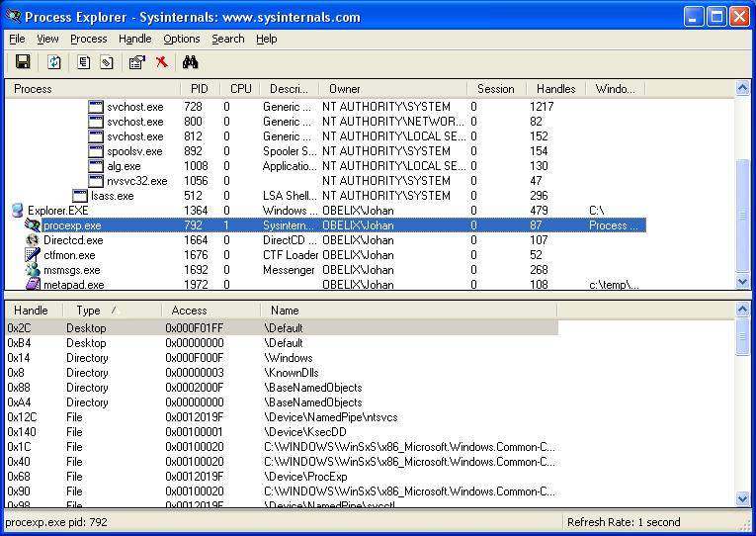The height and width of the screenshot is (536, 756).
Task: Sort lower pane by Access column header
Action: point(210,311)
